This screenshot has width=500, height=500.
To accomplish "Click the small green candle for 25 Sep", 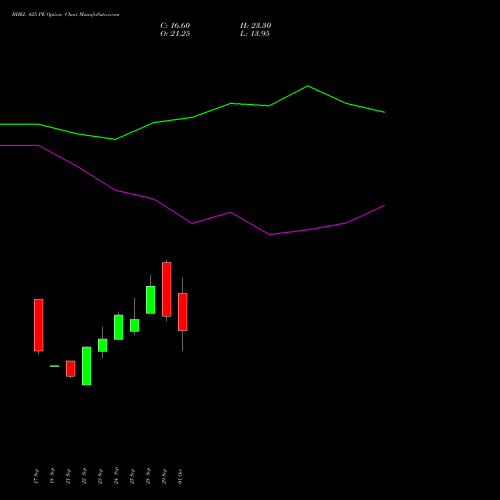I will pyautogui.click(x=135, y=325).
